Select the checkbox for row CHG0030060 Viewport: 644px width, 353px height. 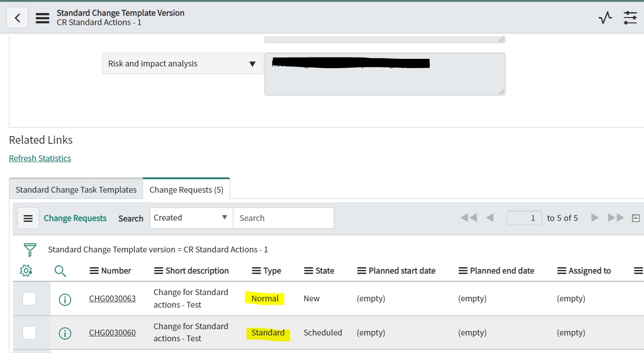(29, 332)
